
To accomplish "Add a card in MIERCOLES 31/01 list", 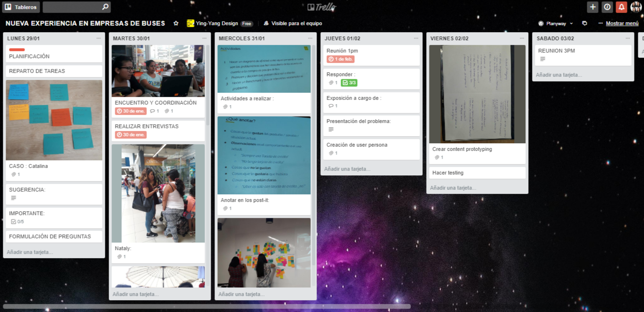I will click(x=241, y=294).
